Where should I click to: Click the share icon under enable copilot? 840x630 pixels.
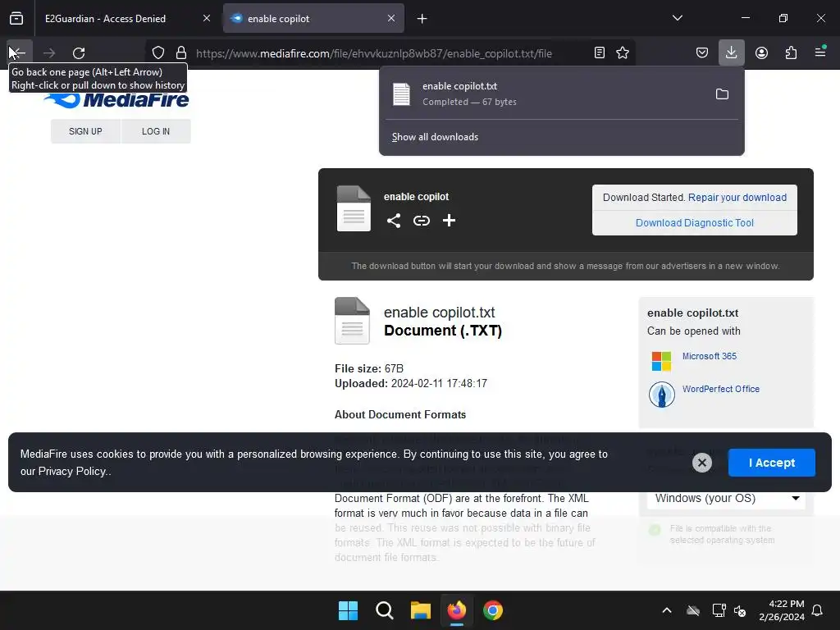click(x=394, y=221)
